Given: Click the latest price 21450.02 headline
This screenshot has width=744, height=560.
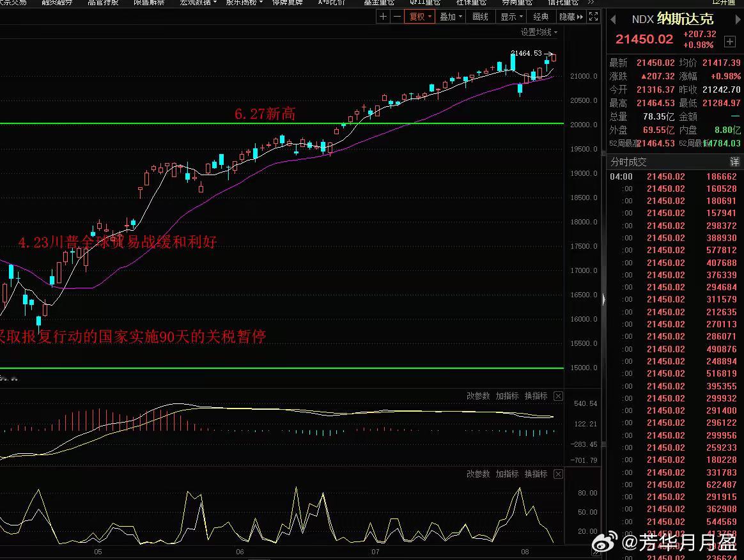Looking at the screenshot, I should pos(644,40).
